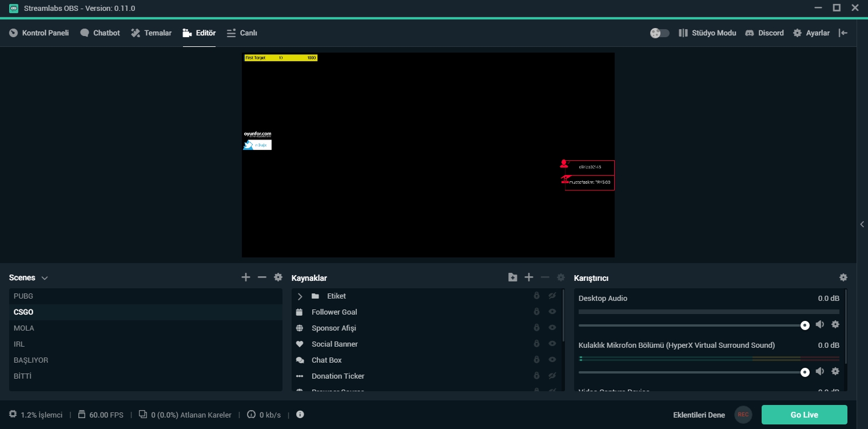This screenshot has height=429, width=868.
Task: Hide the Follower Goal source
Action: pos(552,312)
